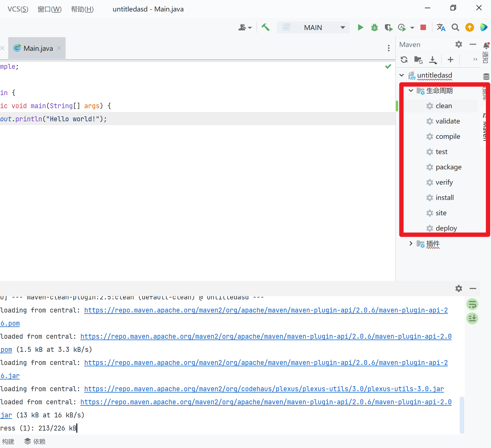Click the untitledasd project name
This screenshot has width=491, height=448.
tap(434, 75)
